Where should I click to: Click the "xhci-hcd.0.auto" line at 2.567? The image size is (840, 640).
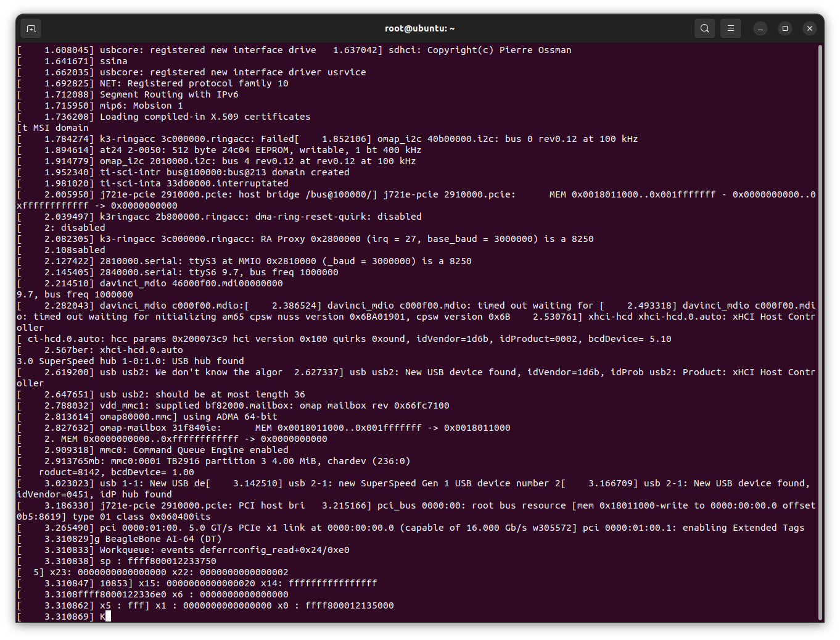click(x=100, y=350)
